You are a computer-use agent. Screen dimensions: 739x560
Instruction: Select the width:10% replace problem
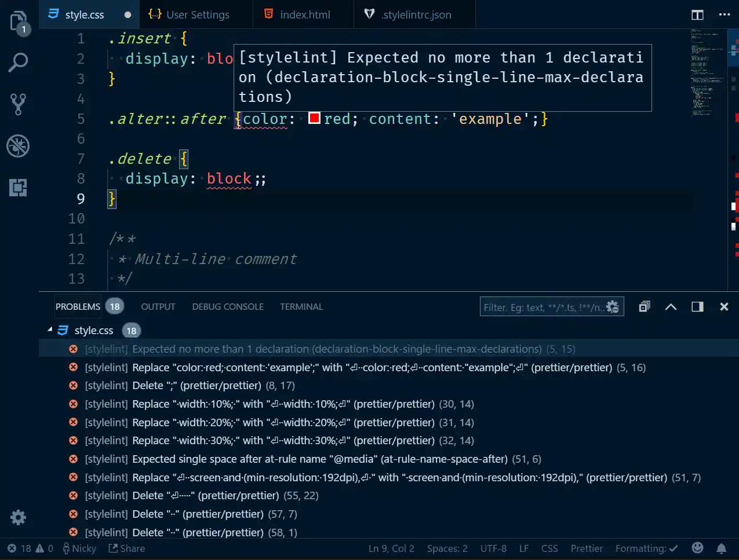tap(388, 404)
